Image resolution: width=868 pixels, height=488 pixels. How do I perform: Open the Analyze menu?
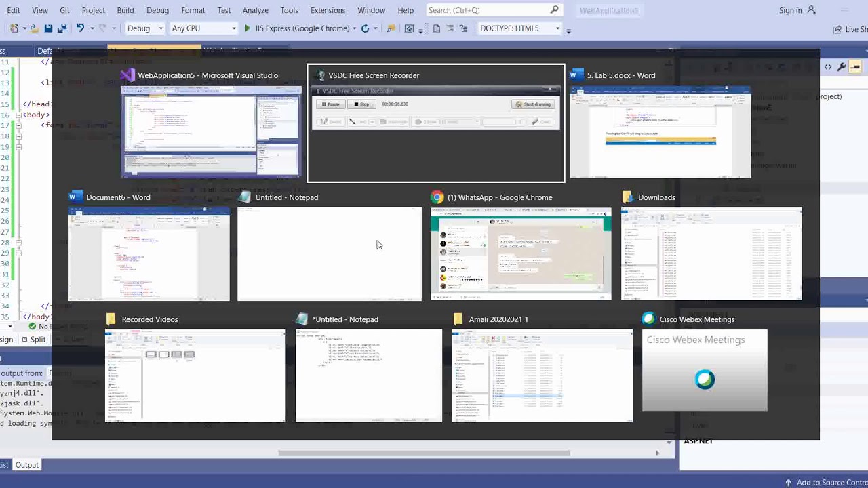point(256,10)
